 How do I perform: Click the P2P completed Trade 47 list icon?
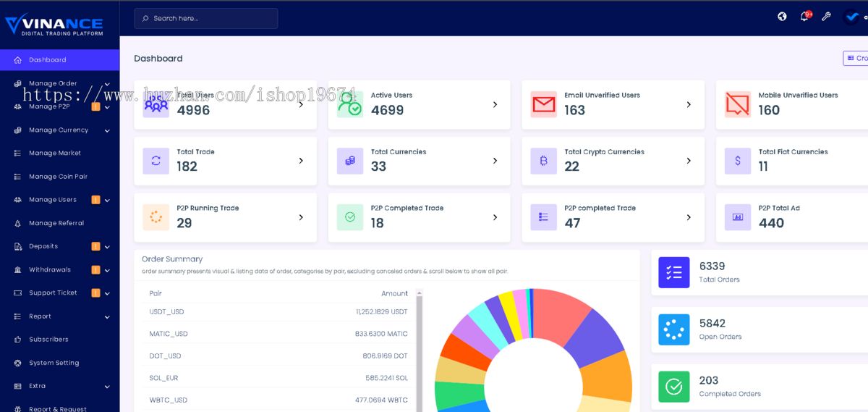[x=544, y=217]
